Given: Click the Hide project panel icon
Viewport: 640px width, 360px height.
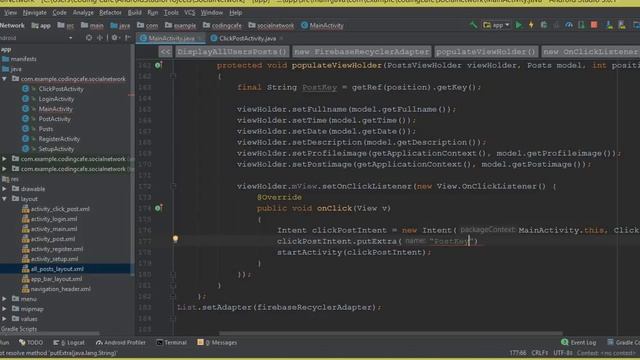Looking at the screenshot, I should [128, 38].
